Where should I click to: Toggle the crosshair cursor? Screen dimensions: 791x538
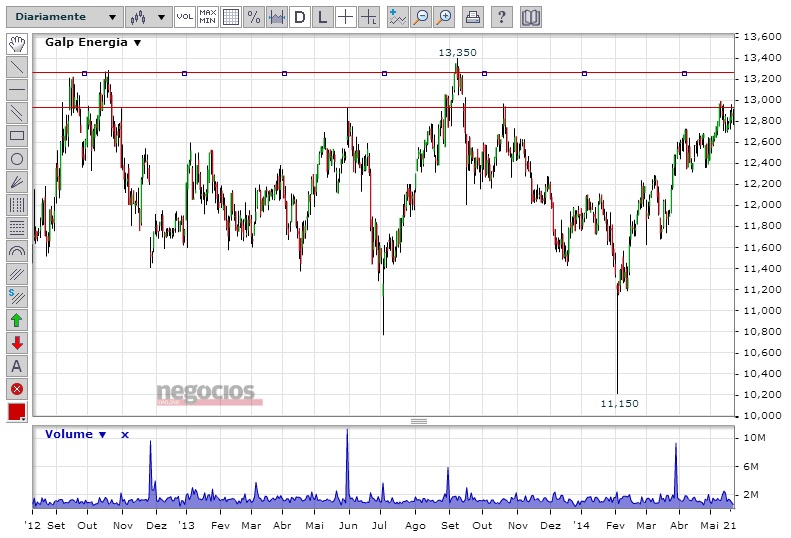click(346, 17)
